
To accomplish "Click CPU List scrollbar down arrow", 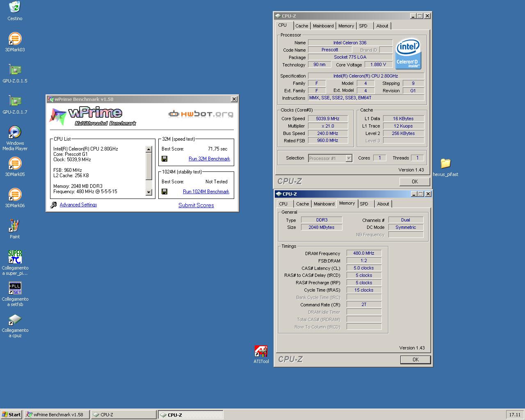I will click(x=149, y=192).
